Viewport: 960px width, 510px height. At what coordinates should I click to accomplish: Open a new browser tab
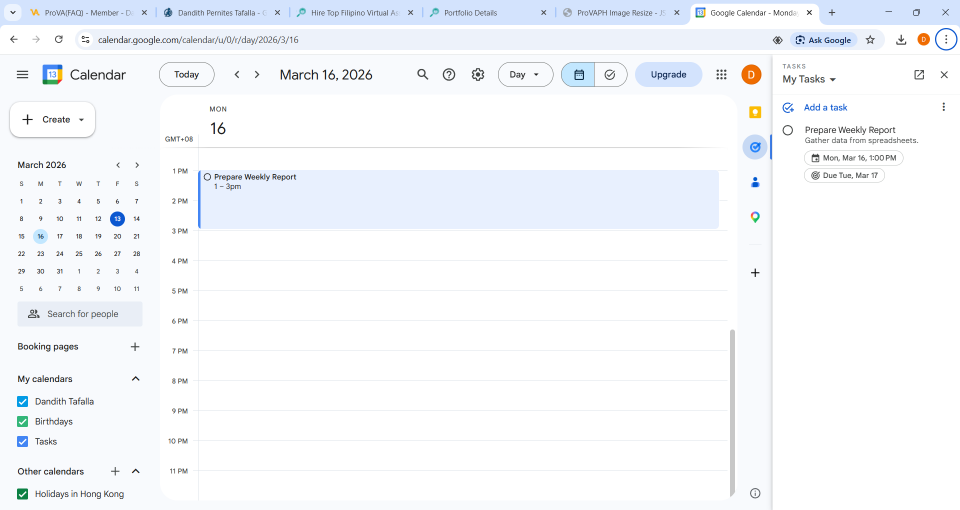831,12
